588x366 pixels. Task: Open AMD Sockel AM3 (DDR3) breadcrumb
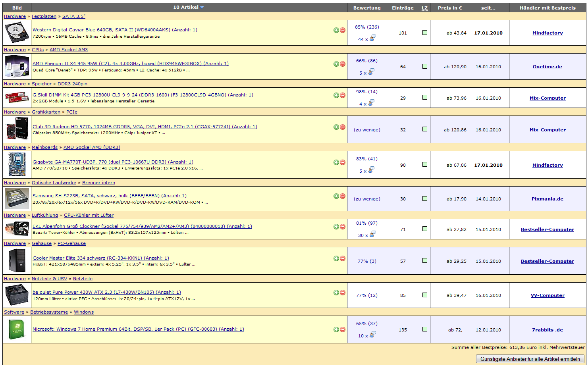[x=92, y=147]
